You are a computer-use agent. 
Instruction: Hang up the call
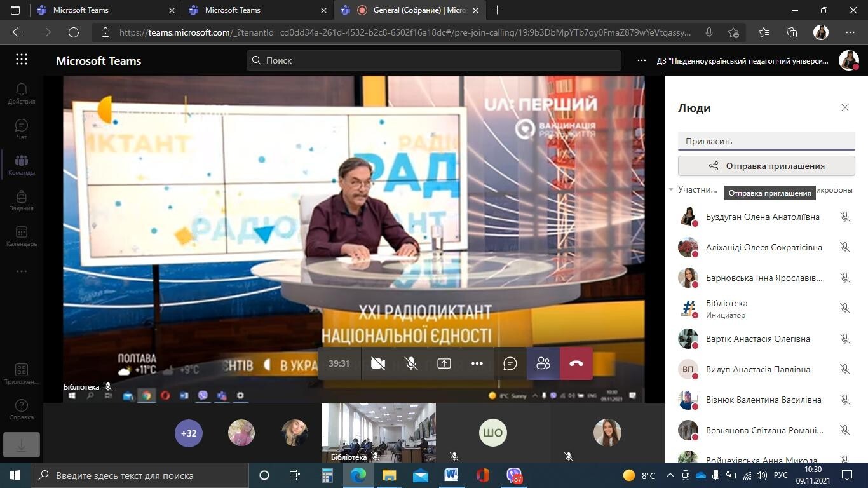tap(576, 363)
